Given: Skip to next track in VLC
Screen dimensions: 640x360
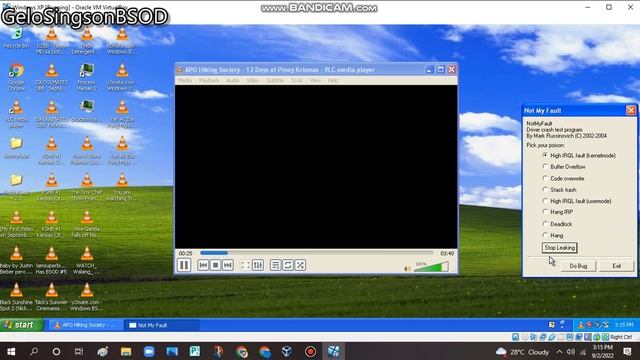Looking at the screenshot, I should click(x=228, y=265).
